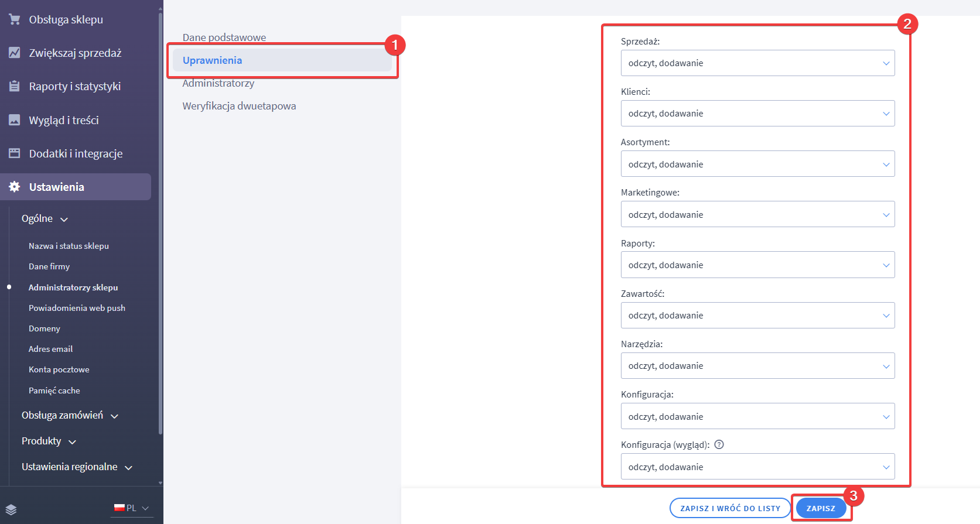Open Powiadomienia web push menu item

pos(77,308)
